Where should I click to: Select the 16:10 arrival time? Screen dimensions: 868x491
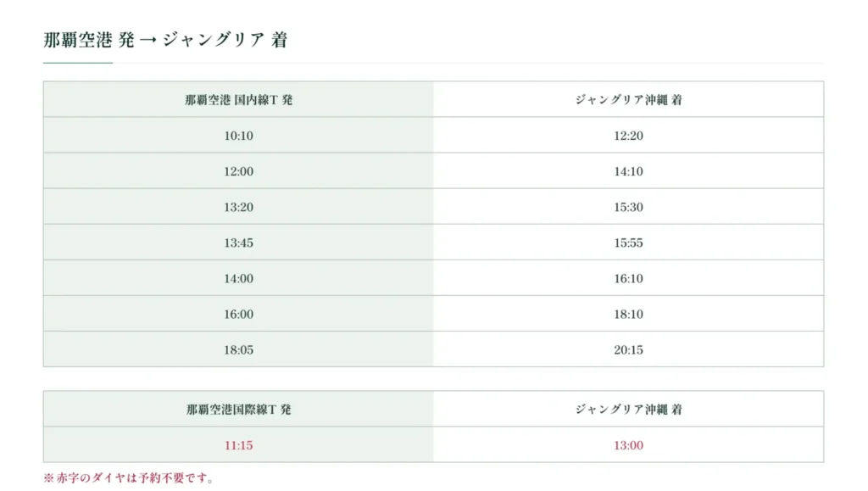pyautogui.click(x=628, y=278)
